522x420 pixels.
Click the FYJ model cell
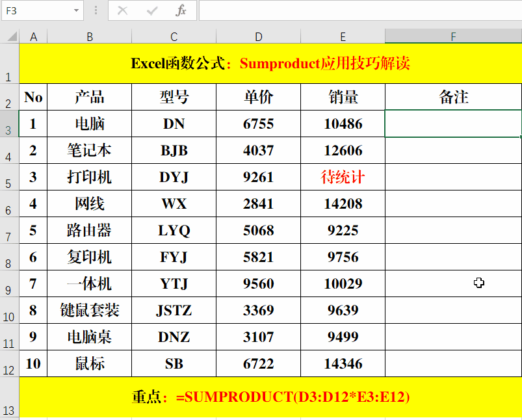click(174, 257)
